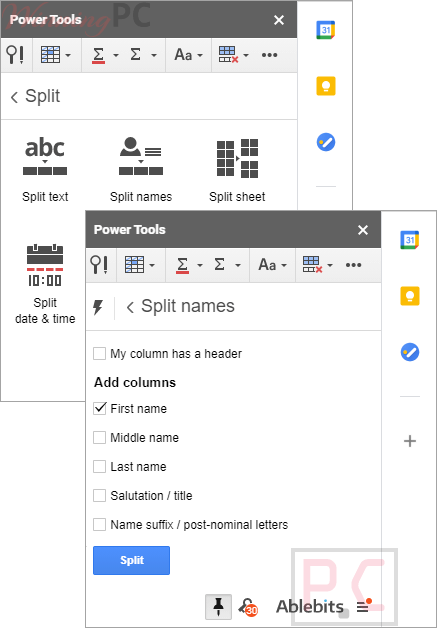Expand Aa dropdown arrow in front panel
Viewport: 437px width, 628px height.
[284, 265]
